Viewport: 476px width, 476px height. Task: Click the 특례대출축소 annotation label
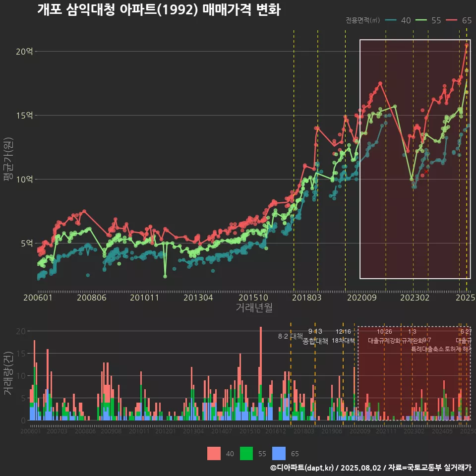tap(427, 349)
